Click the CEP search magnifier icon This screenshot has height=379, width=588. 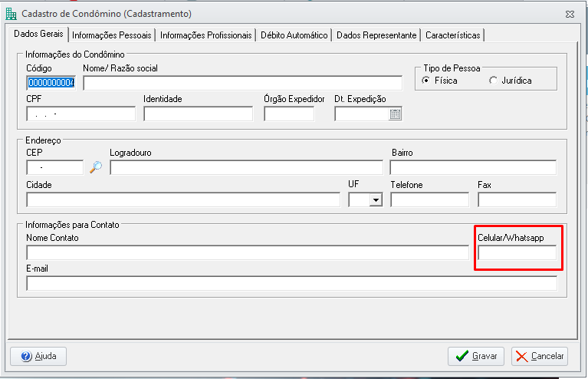(96, 167)
